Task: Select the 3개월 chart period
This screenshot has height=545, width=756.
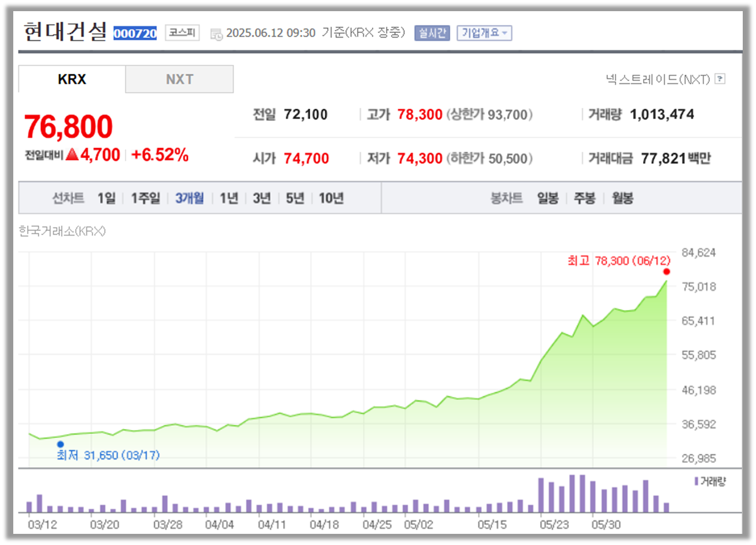Action: click(189, 198)
